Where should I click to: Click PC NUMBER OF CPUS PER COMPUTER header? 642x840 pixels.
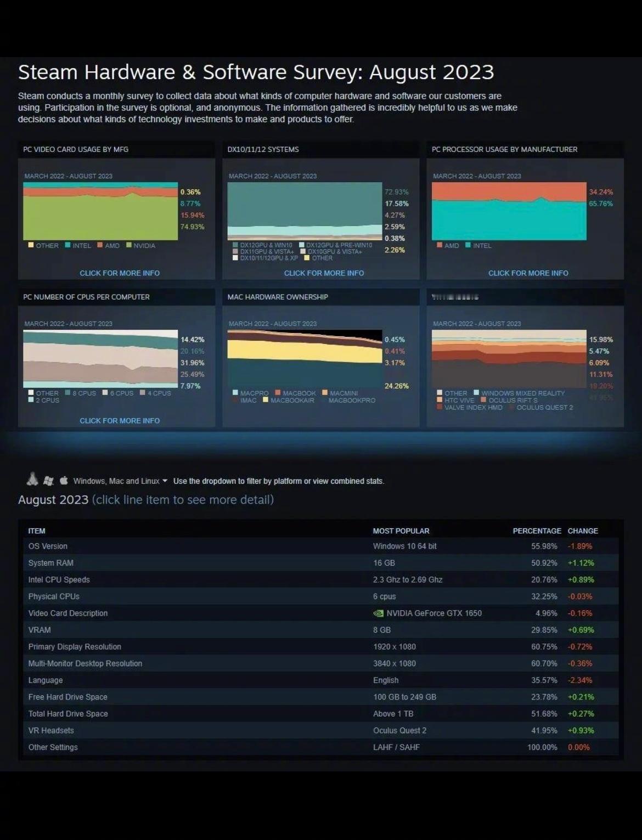coord(86,297)
